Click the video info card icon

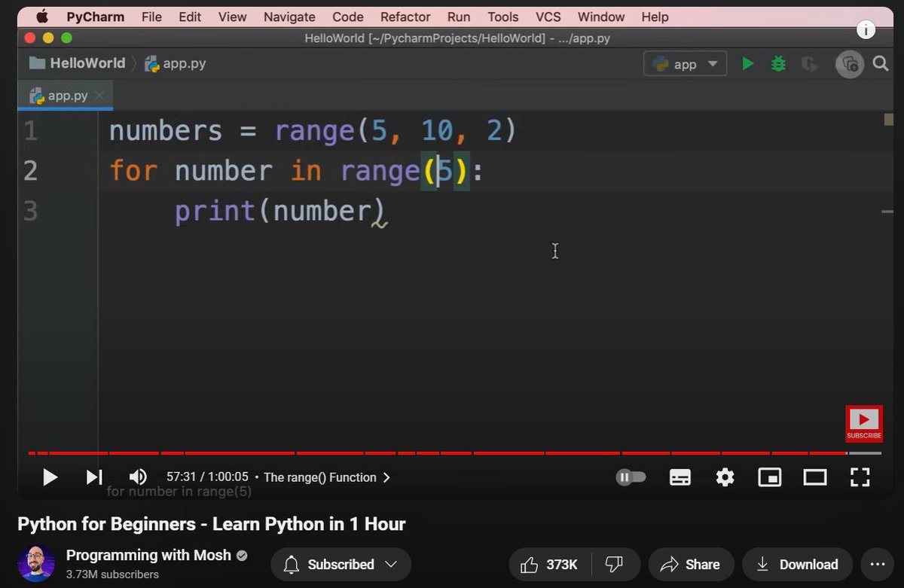click(x=866, y=29)
